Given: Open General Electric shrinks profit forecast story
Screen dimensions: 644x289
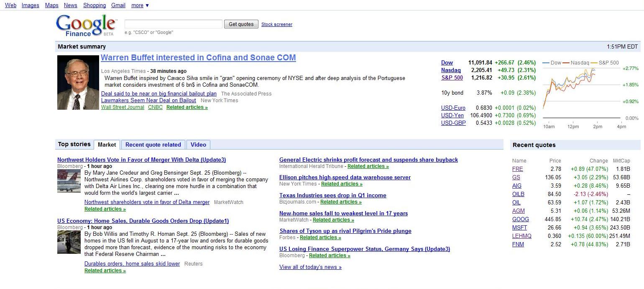Looking at the screenshot, I should point(368,160).
